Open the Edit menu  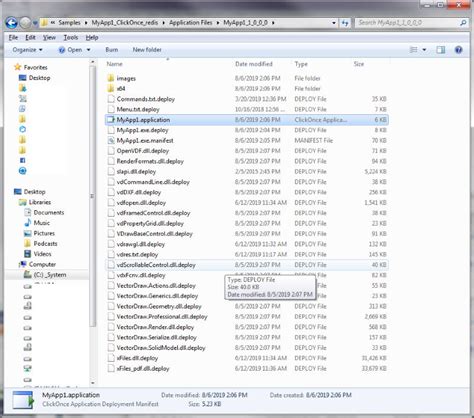click(x=30, y=37)
